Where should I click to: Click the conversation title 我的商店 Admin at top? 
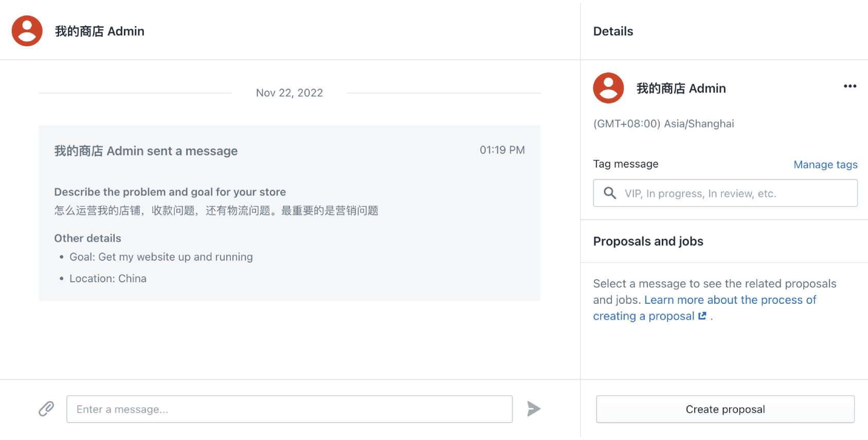(x=100, y=31)
